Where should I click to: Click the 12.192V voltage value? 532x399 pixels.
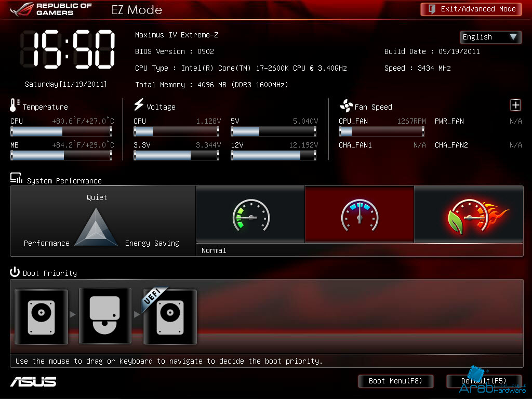[303, 145]
